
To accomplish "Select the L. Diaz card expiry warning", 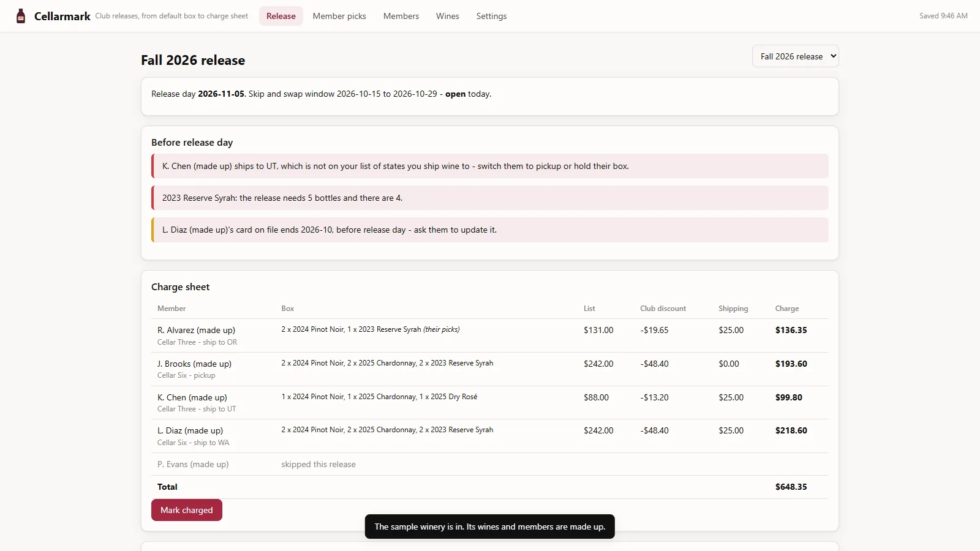I will click(x=490, y=230).
